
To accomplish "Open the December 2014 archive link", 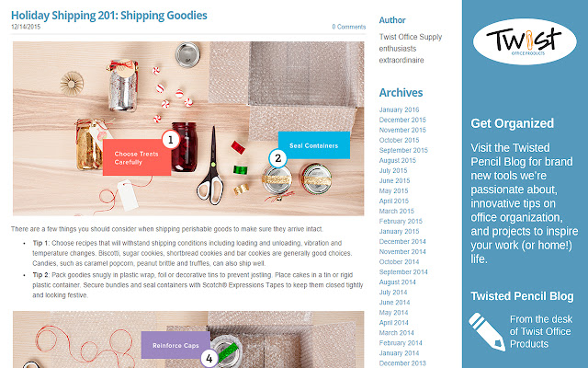I will [402, 241].
